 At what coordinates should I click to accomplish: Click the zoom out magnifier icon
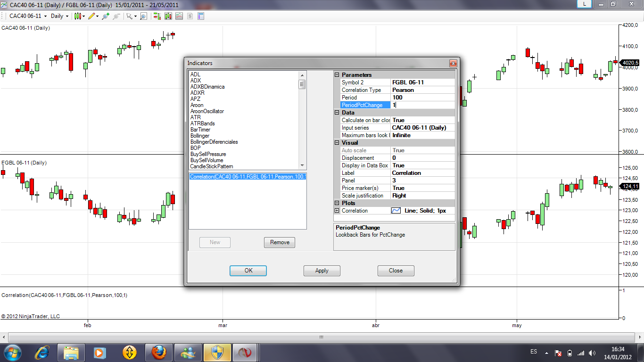click(x=116, y=16)
